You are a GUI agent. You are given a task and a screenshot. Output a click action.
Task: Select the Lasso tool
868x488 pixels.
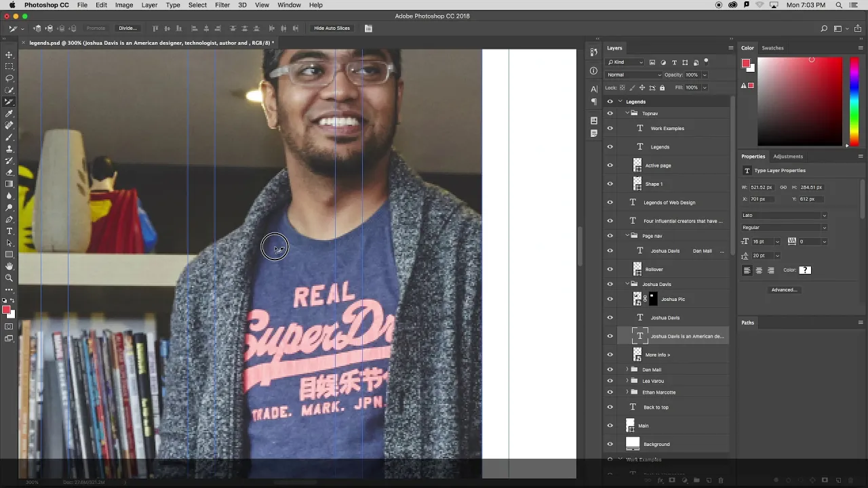click(9, 78)
